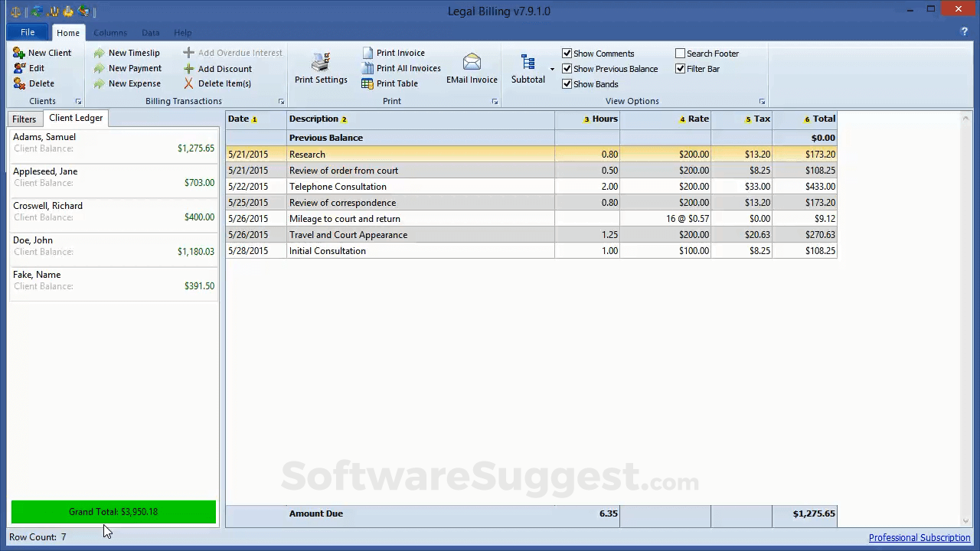The image size is (980, 551).
Task: Open the View Options group expander
Action: coord(762,101)
